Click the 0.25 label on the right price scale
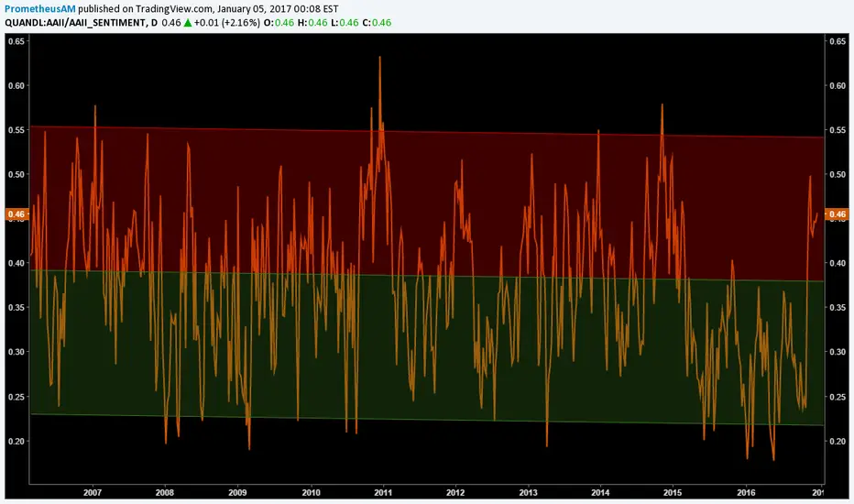 point(838,397)
